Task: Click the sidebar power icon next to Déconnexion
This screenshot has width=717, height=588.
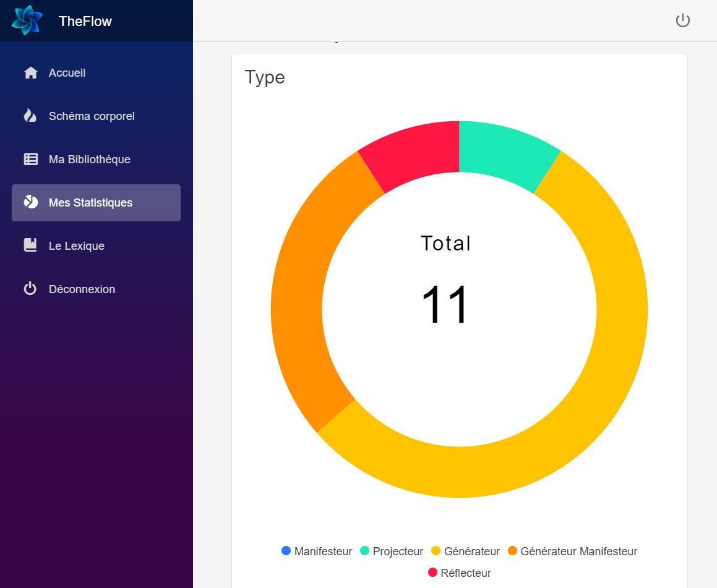Action: (x=30, y=289)
